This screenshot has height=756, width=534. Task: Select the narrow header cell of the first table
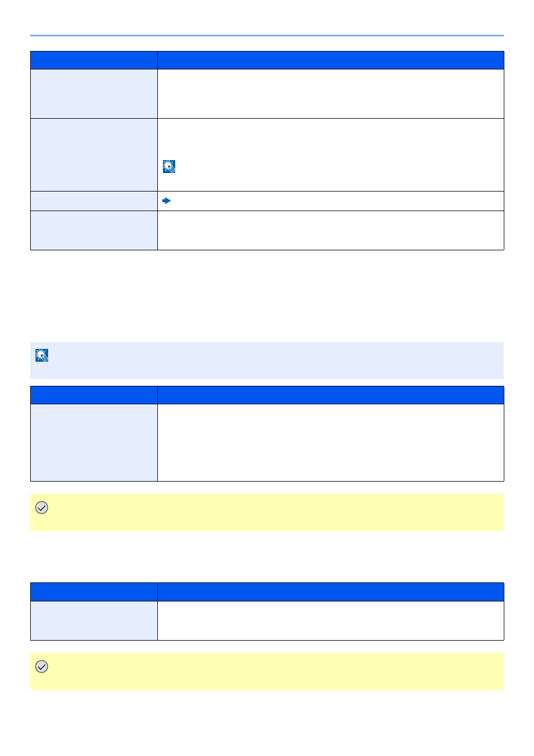(94, 60)
